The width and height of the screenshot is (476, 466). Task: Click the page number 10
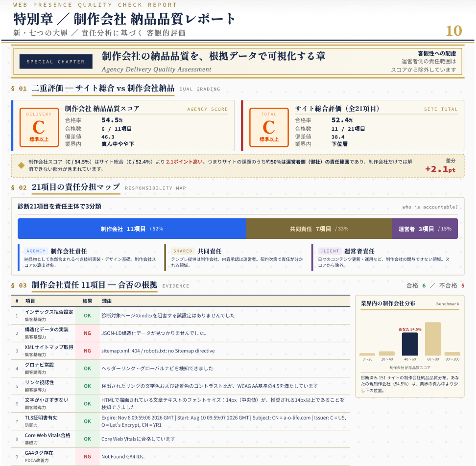[453, 31]
